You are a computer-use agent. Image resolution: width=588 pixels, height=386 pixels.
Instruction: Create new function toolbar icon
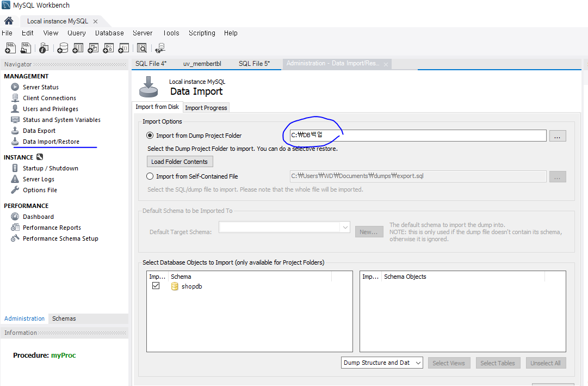124,48
